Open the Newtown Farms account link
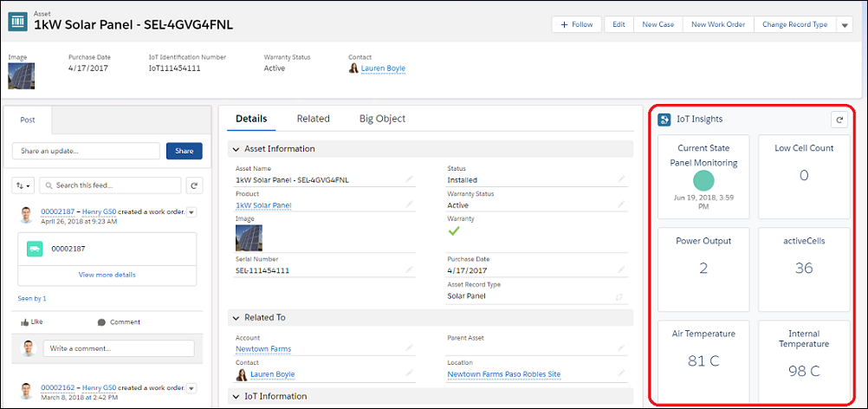The image size is (868, 409). (x=263, y=349)
